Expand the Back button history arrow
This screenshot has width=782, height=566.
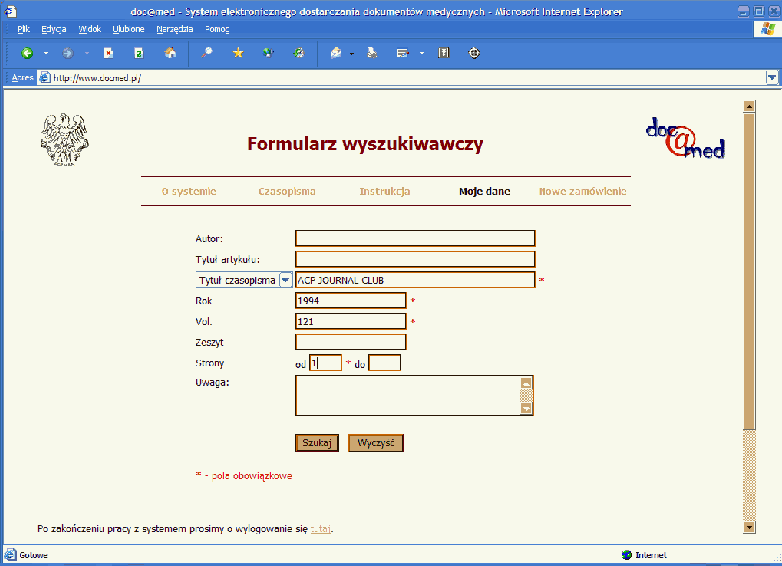pos(46,53)
